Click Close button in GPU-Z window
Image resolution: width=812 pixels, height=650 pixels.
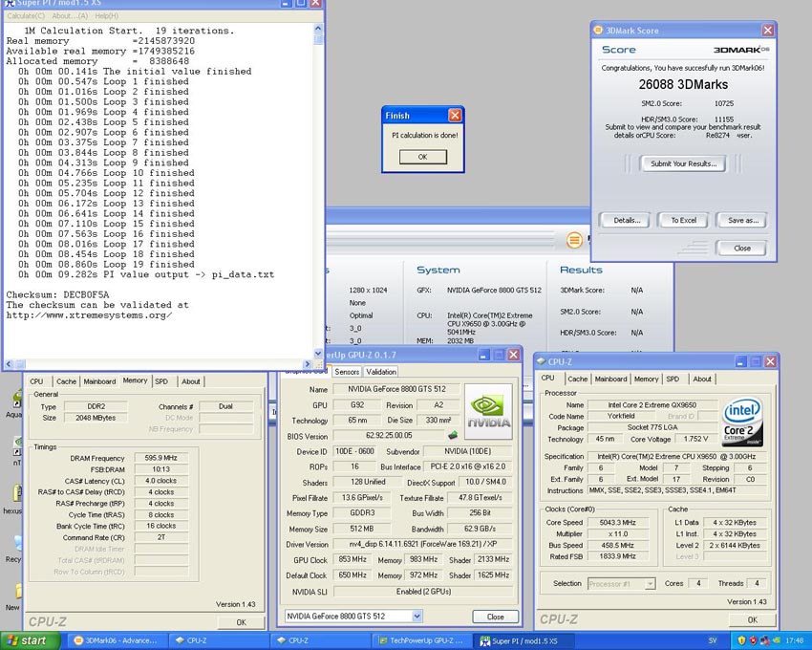click(495, 617)
